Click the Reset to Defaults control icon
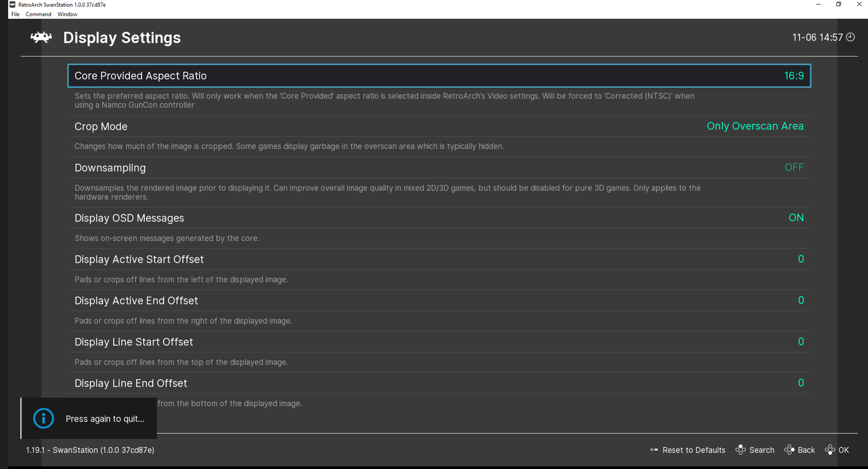The image size is (868, 469). pyautogui.click(x=654, y=450)
